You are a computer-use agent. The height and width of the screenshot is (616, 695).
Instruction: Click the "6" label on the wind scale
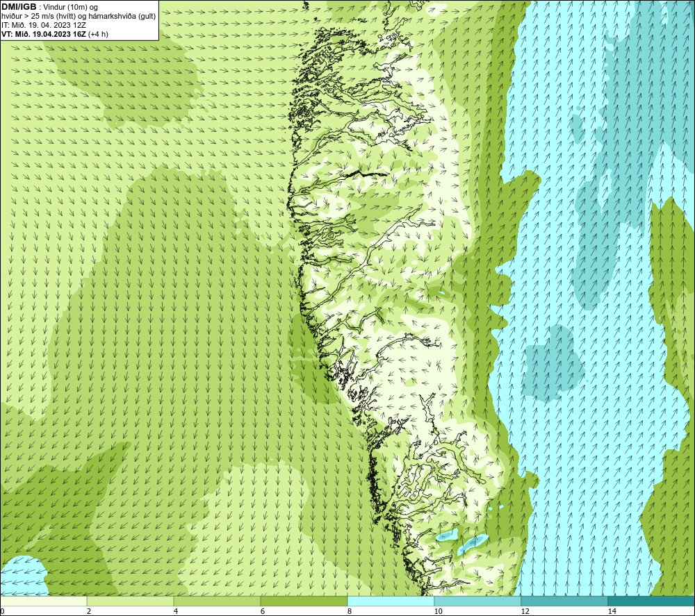(x=263, y=612)
